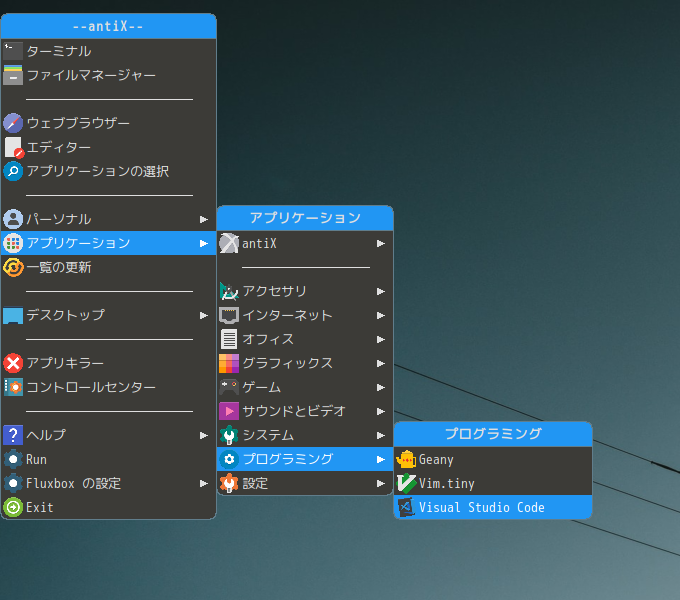
Task: Expand the パーソナル submenu arrow
Action: [204, 219]
